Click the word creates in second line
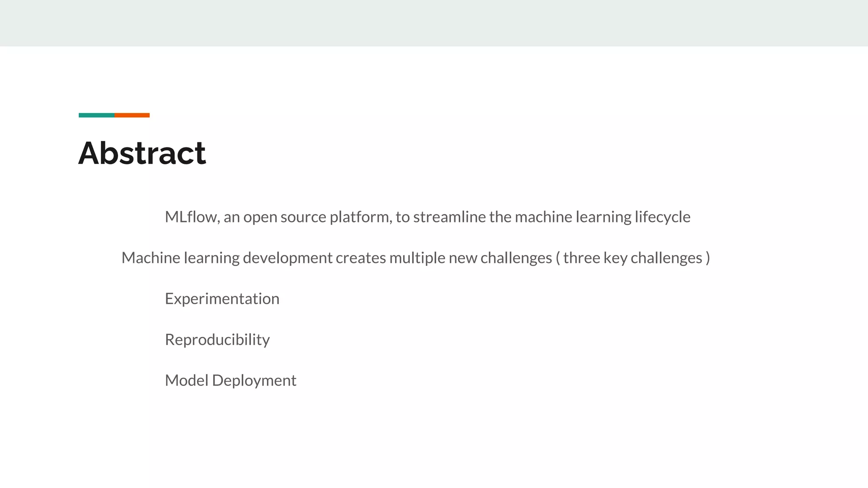Screen dimensions: 868x488 point(361,258)
